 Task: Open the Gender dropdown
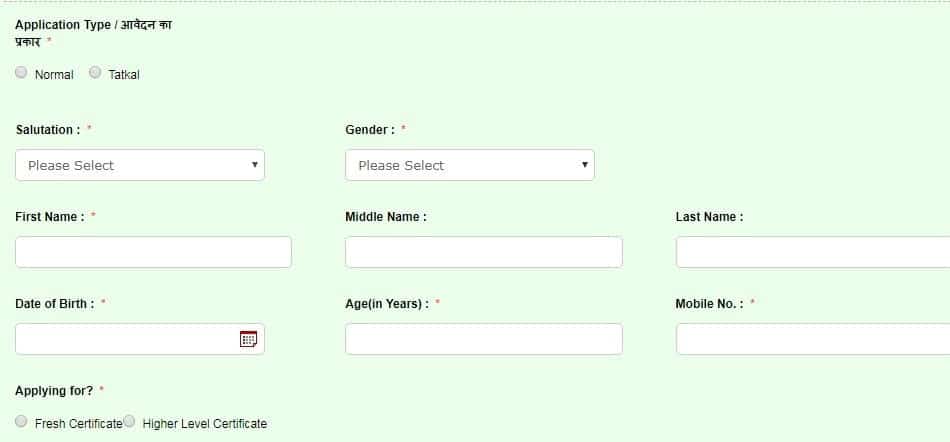pyautogui.click(x=470, y=165)
